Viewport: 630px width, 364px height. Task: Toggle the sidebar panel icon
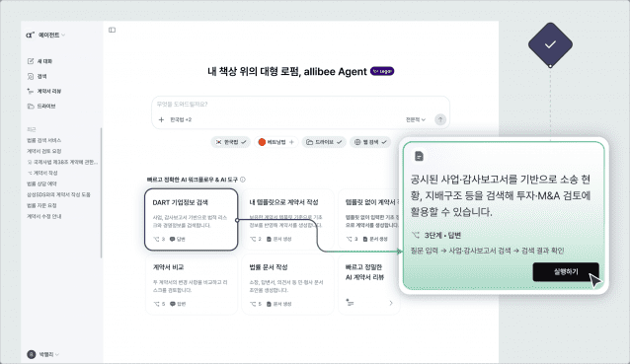113,30
